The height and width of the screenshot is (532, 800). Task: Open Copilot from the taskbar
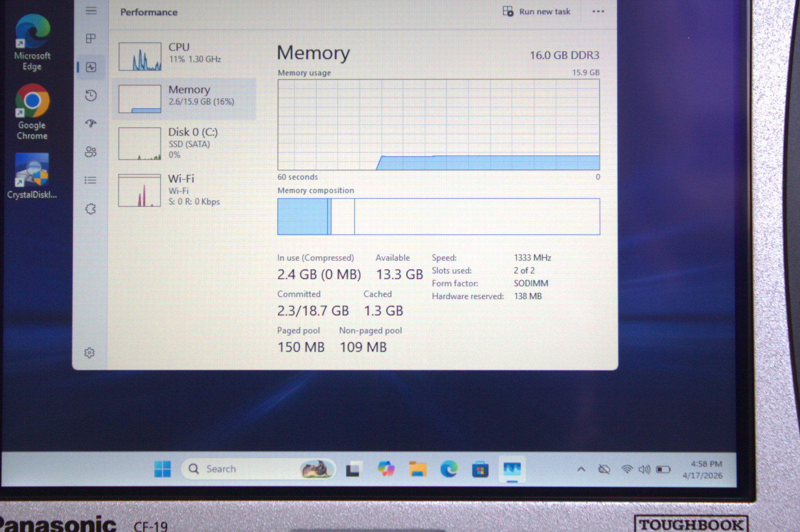coord(386,469)
